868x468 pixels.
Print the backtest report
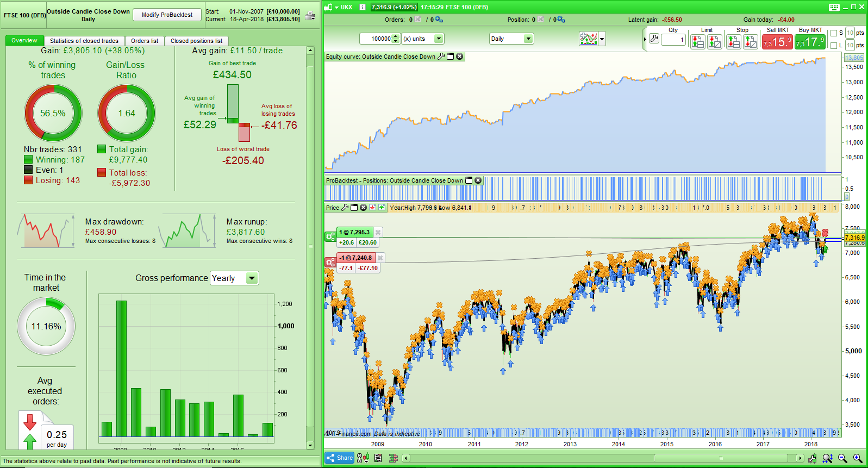pos(310,15)
